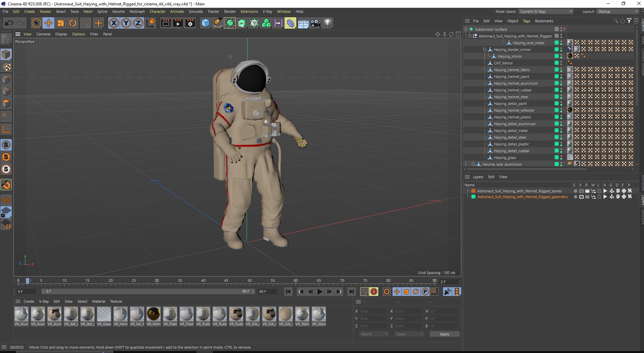Click the Floor grid environment icon
Image resolution: width=644 pixels, height=353 pixels.
[x=303, y=23]
